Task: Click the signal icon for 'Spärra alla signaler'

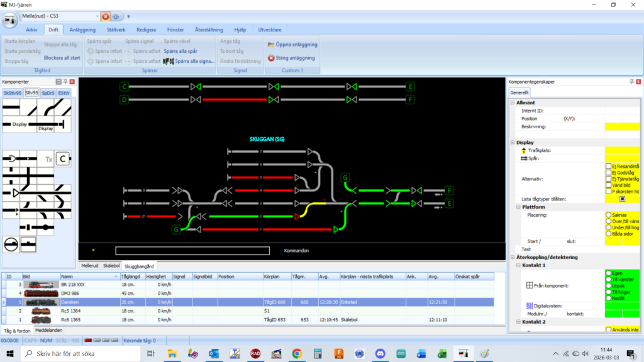Action: coord(169,61)
